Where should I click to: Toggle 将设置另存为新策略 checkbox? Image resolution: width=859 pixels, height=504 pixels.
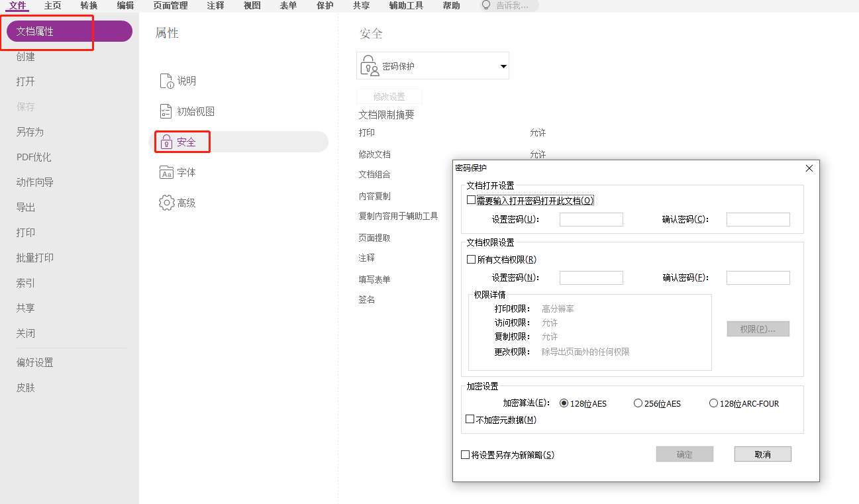(x=465, y=455)
